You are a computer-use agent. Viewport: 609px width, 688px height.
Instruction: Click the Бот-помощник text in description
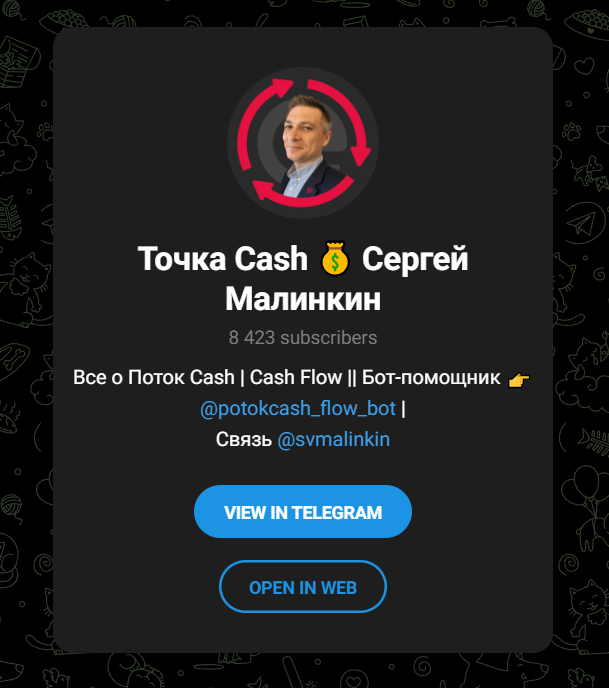431,377
